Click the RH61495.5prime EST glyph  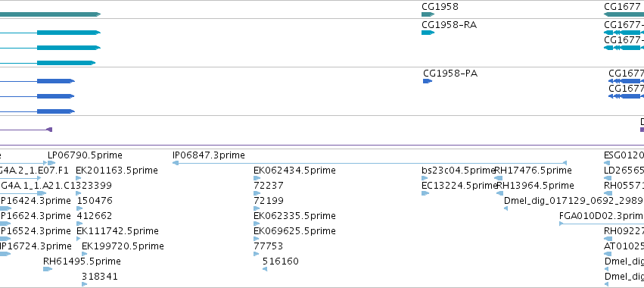pos(48,269)
